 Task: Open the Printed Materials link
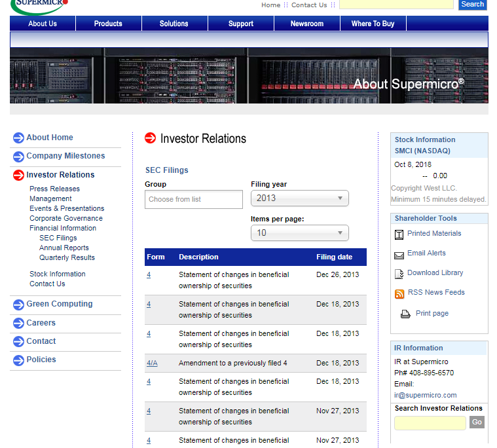coord(434,233)
